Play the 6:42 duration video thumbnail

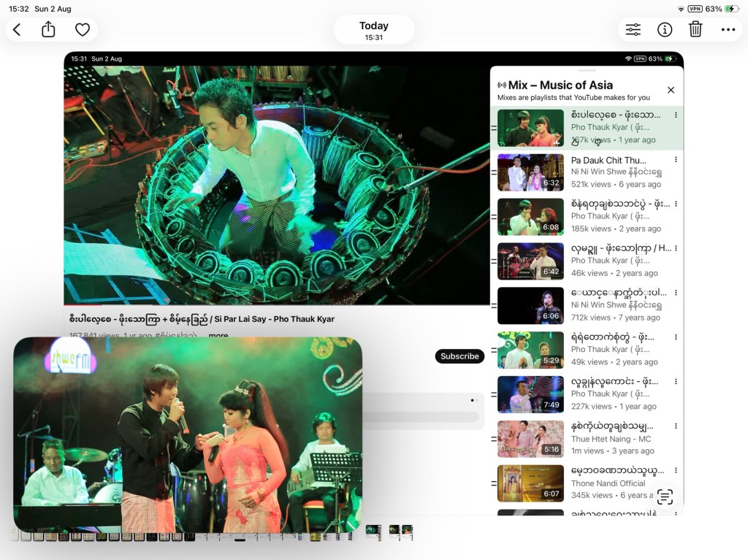530,261
